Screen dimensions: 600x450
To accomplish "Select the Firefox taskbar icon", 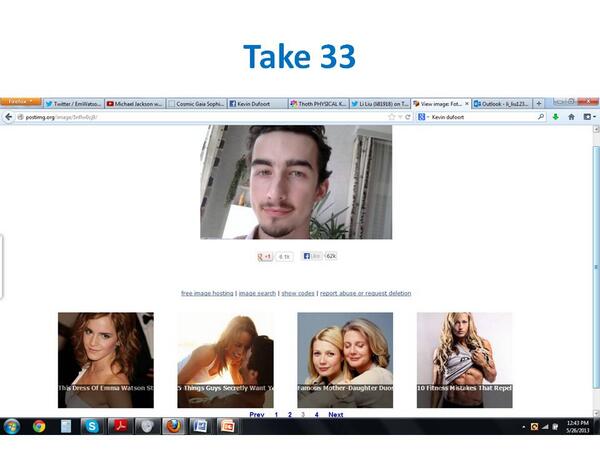I will coord(173,426).
